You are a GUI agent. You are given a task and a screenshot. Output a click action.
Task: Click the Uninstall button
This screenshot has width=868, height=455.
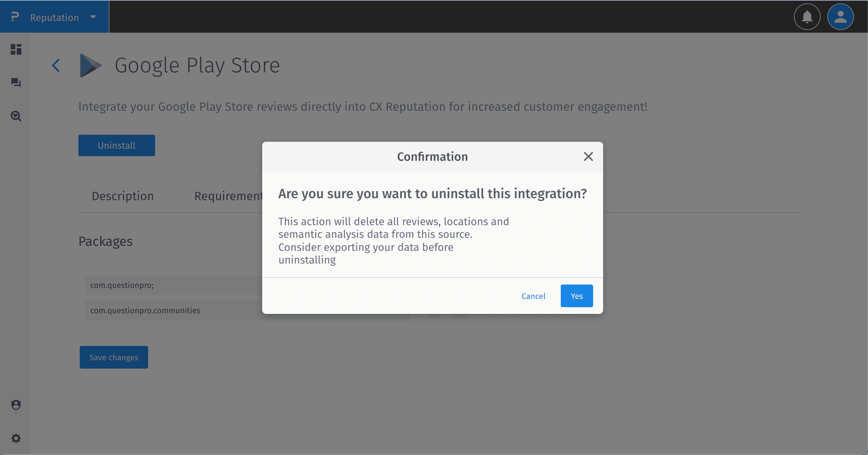point(116,145)
